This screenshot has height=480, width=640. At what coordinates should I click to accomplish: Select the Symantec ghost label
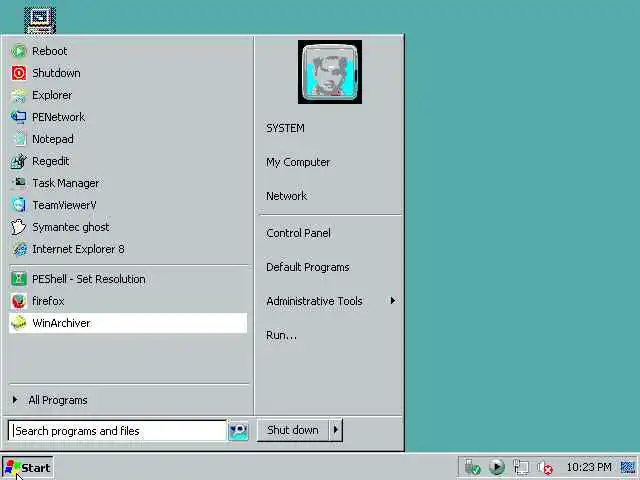tap(71, 227)
